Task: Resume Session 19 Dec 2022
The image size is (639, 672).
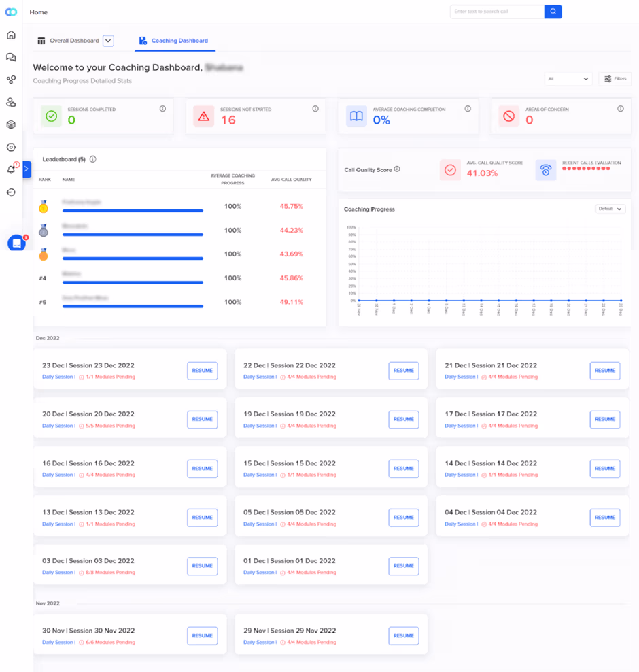Action: click(404, 419)
